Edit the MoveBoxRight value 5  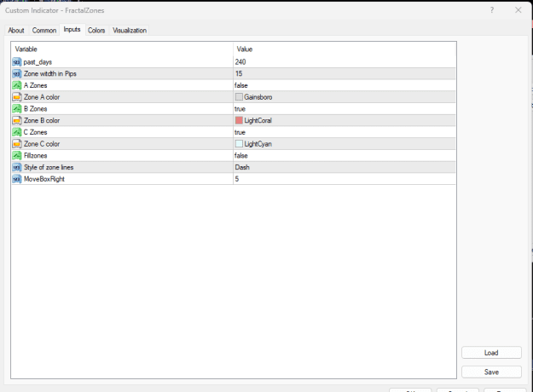pos(345,179)
